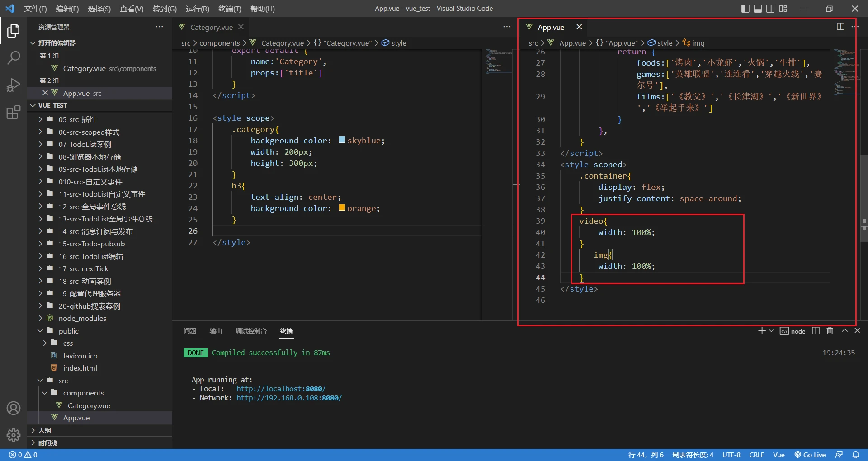Click Go Live in status bar
This screenshot has height=461, width=868.
(x=810, y=455)
